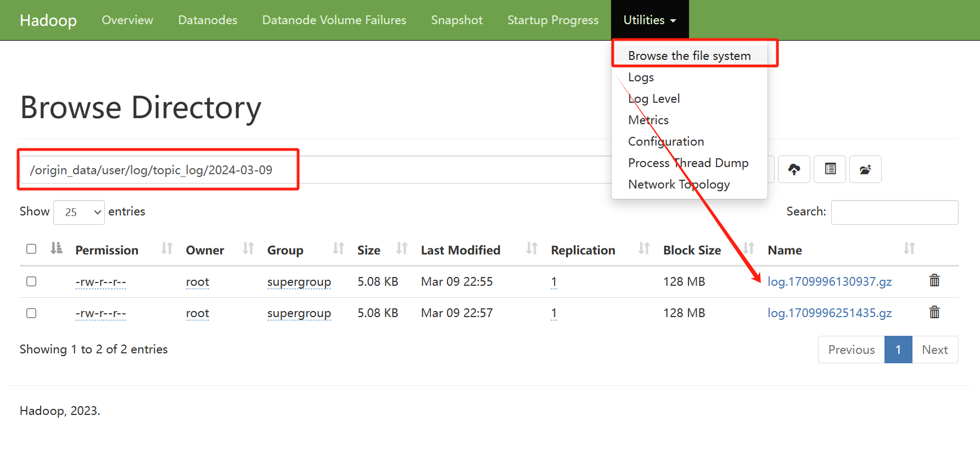Check the box for log.1709996251435.gz row
The image size is (980, 460).
click(31, 313)
